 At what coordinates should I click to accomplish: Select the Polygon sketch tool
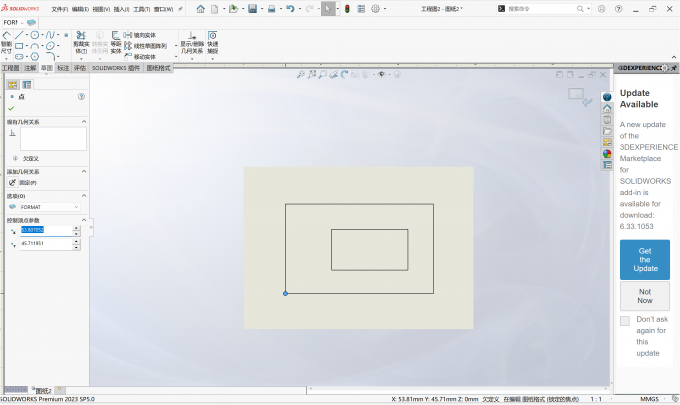point(35,56)
